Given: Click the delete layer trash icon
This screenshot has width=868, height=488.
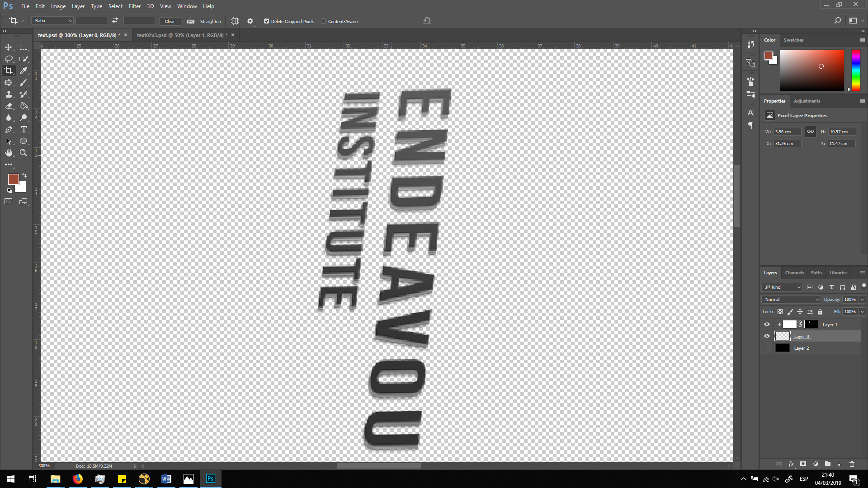Looking at the screenshot, I should tap(852, 464).
